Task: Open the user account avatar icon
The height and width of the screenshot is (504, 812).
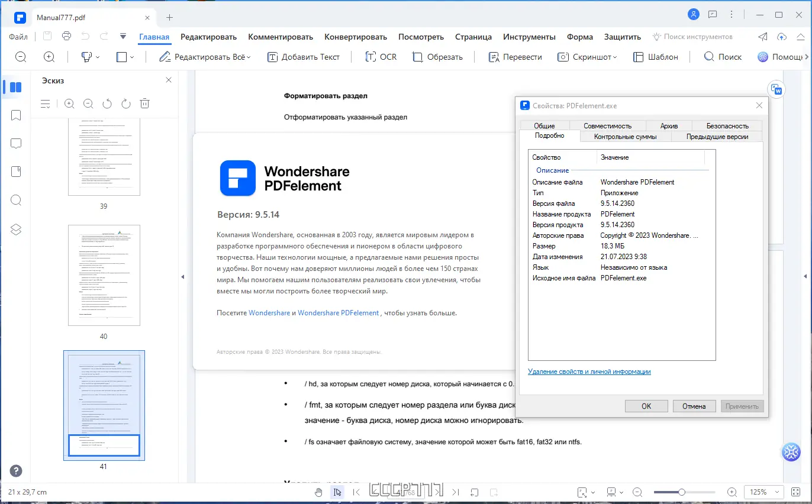Action: (694, 14)
